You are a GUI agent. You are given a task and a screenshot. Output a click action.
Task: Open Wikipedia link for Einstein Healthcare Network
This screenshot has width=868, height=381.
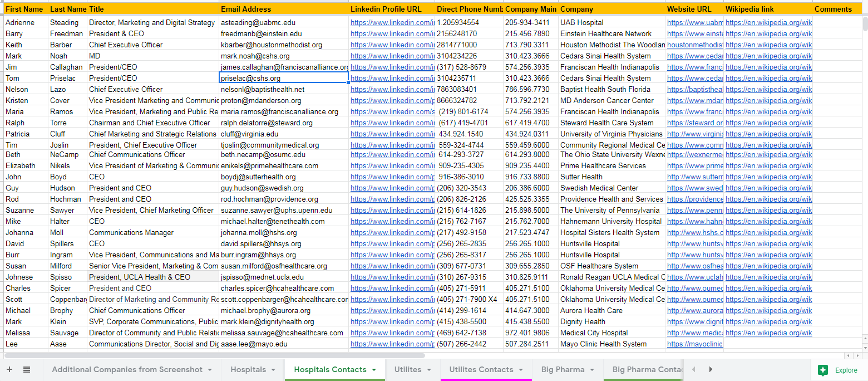pos(768,33)
